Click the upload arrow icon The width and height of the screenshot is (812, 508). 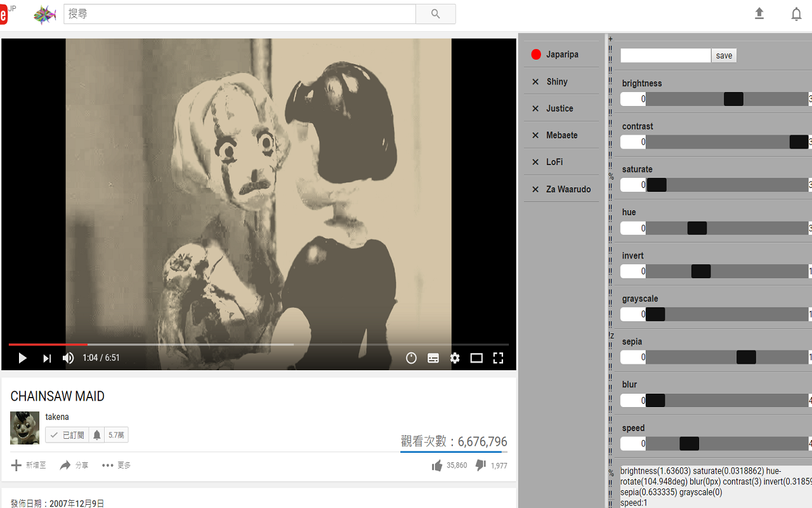pyautogui.click(x=759, y=13)
